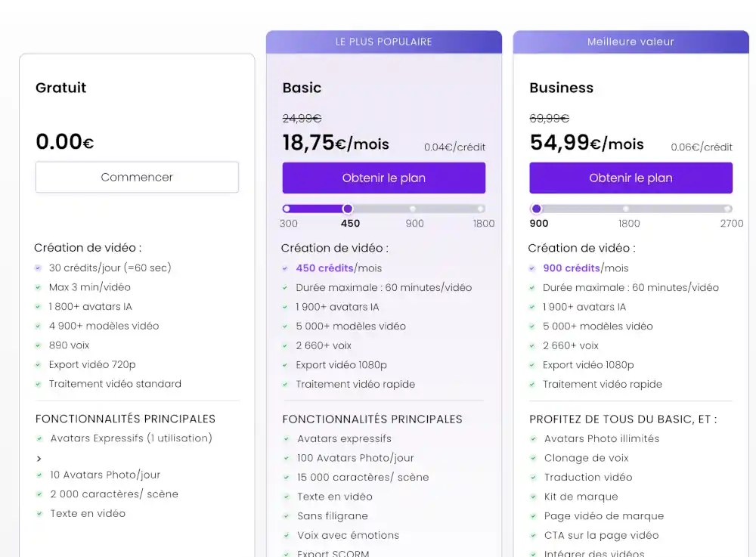The height and width of the screenshot is (557, 756).
Task: Click checkmark icon beside '2 660+ voix' in Basic
Action: tap(285, 346)
